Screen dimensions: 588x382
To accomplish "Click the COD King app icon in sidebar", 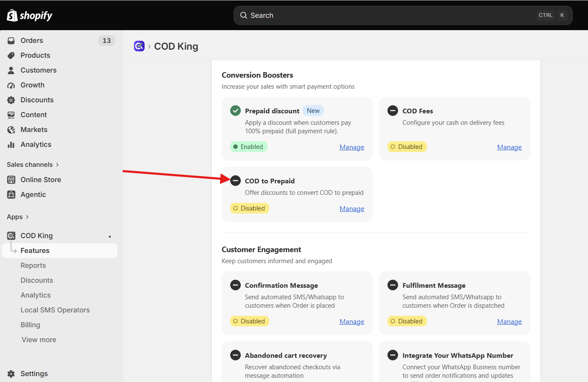I will point(11,236).
